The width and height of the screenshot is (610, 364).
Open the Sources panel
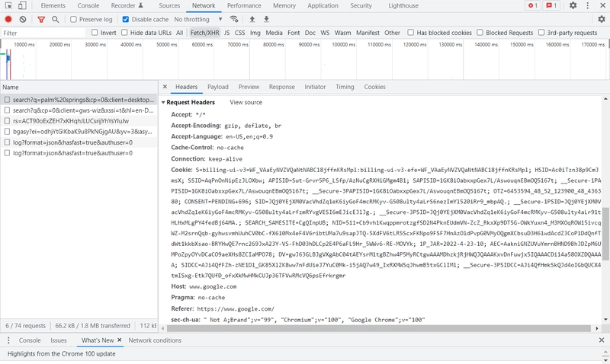(169, 5)
